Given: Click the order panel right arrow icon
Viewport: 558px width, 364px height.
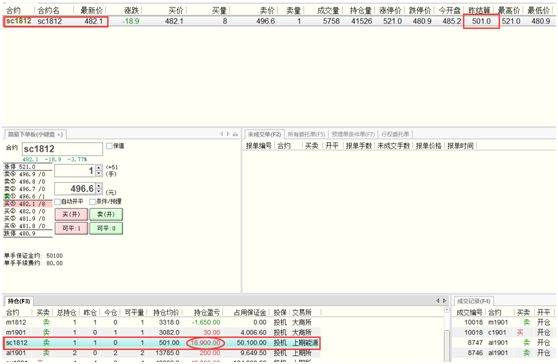Looking at the screenshot, I should click(x=228, y=134).
